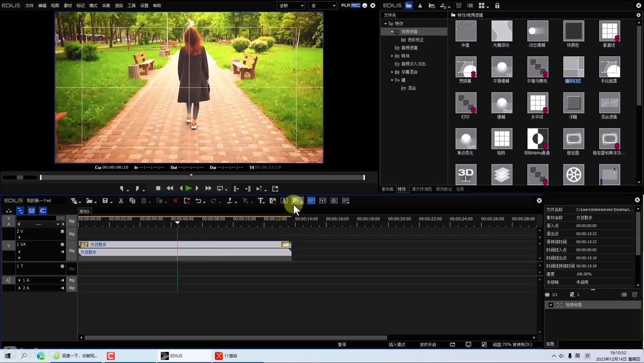
Task: Mute the 1 A audio track
Action: [x=62, y=280]
